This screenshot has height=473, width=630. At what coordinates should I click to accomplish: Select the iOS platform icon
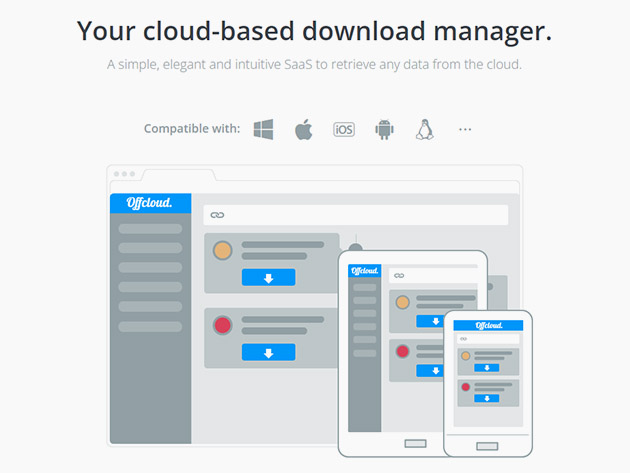344,129
